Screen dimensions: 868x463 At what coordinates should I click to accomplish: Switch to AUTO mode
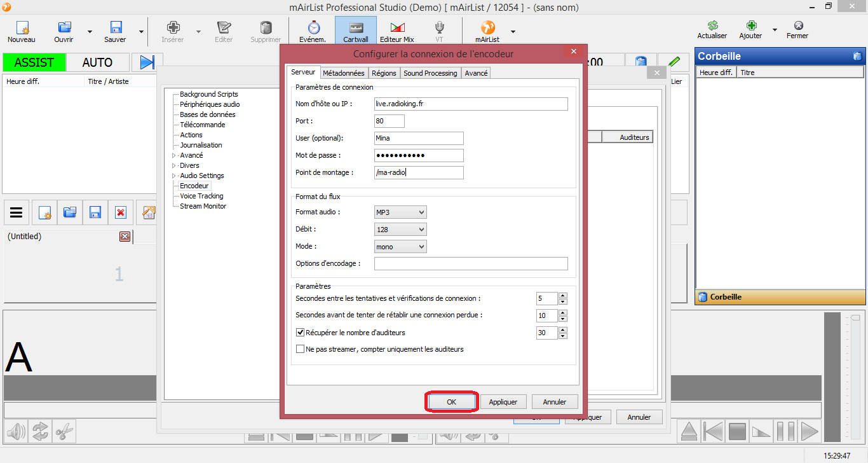point(97,62)
